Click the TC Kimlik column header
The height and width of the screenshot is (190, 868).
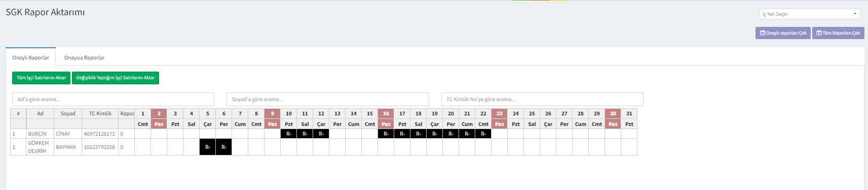pos(100,114)
